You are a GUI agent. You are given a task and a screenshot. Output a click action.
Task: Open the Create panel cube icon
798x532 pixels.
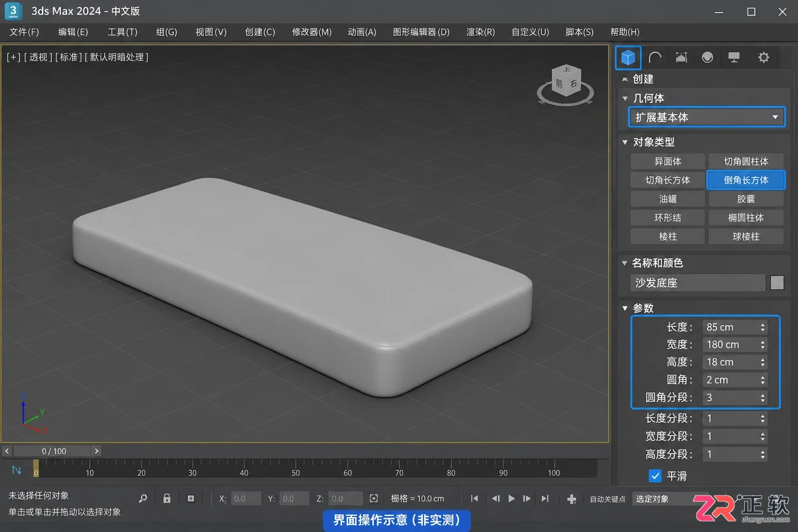point(628,57)
